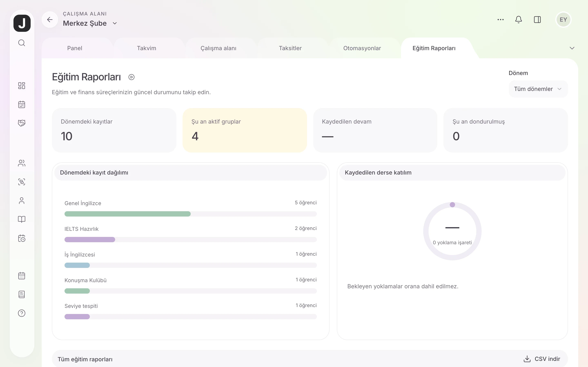Click the Genel İngilizce green progress bar

tap(127, 214)
